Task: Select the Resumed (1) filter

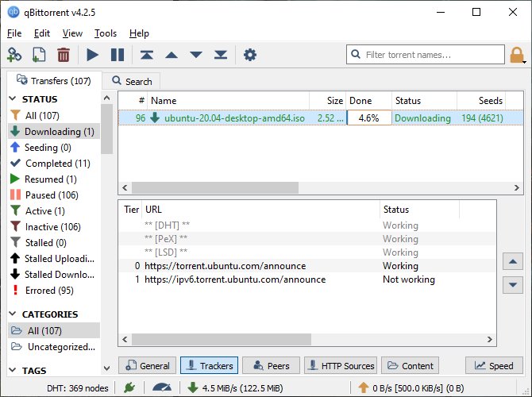Action: pos(54,179)
